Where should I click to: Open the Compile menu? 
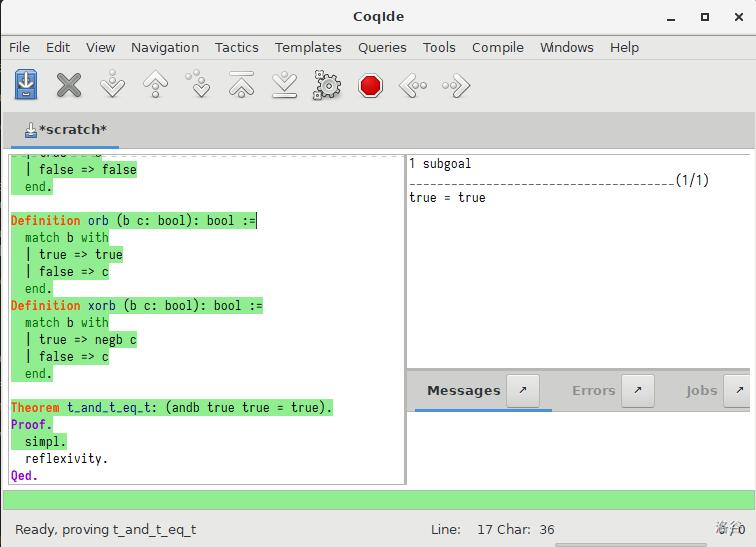[x=497, y=47]
